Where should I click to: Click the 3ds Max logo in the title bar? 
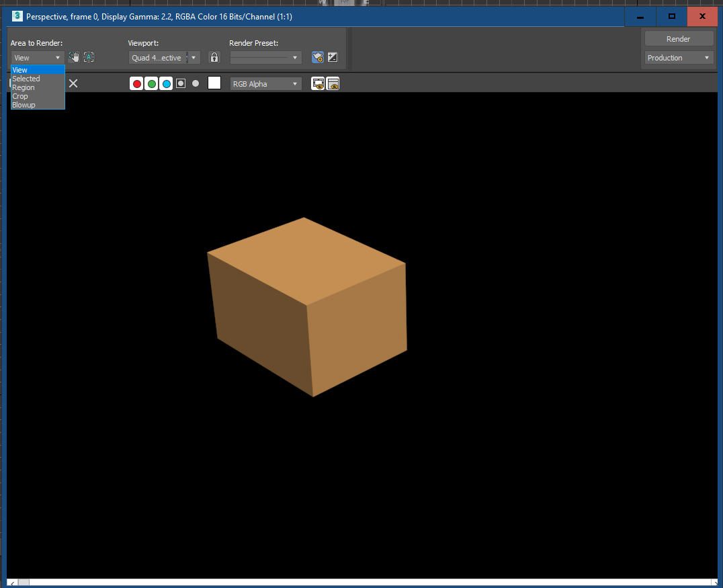[x=16, y=16]
